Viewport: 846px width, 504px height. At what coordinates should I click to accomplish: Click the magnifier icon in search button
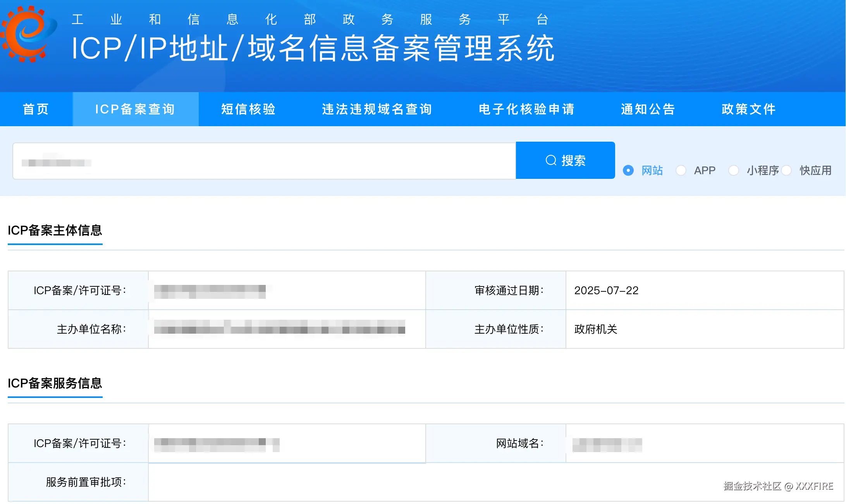(551, 160)
